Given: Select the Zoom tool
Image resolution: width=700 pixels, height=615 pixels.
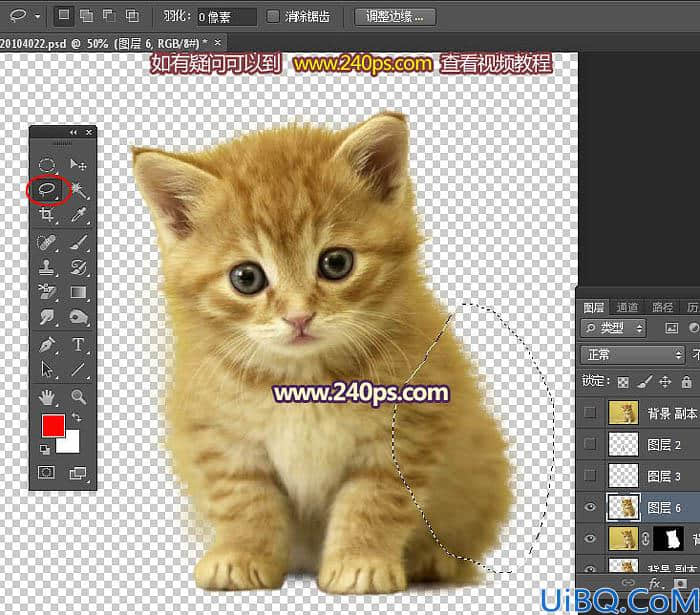Looking at the screenshot, I should coord(79,397).
